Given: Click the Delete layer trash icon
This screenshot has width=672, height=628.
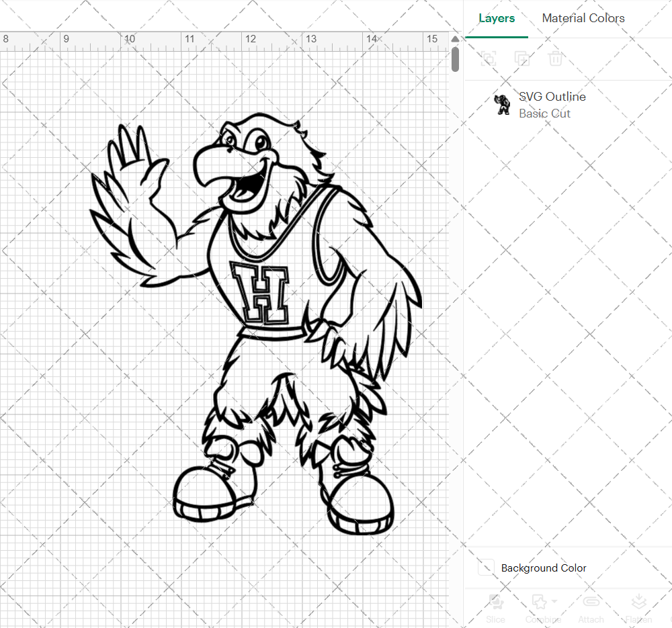Looking at the screenshot, I should 555,58.
